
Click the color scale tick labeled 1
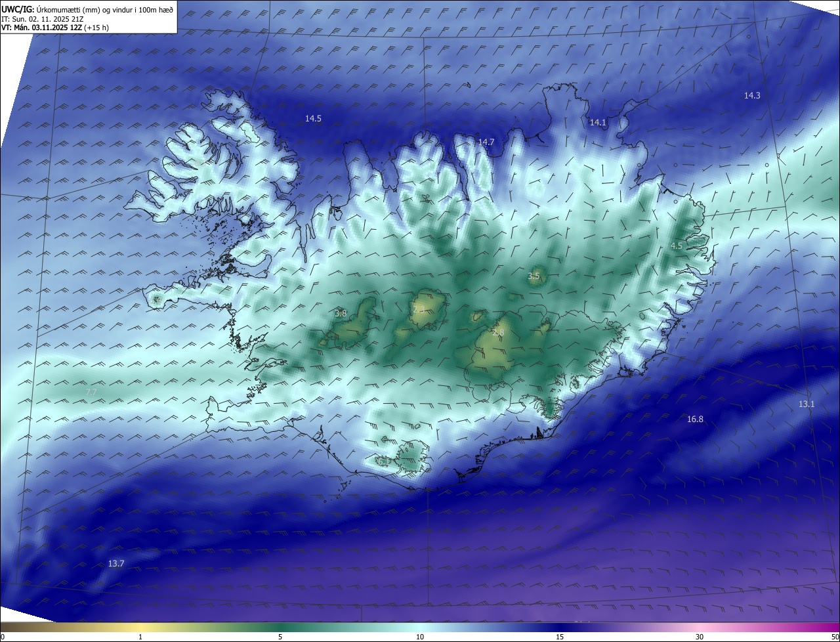[140, 637]
